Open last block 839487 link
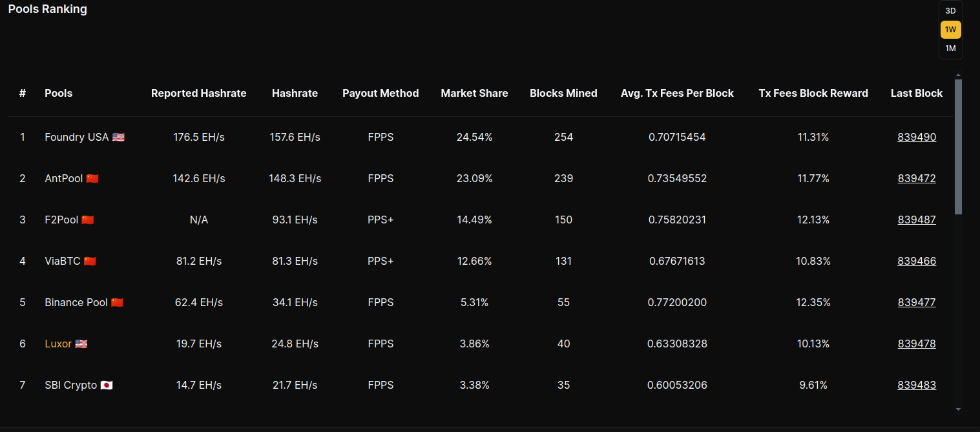 pos(916,220)
